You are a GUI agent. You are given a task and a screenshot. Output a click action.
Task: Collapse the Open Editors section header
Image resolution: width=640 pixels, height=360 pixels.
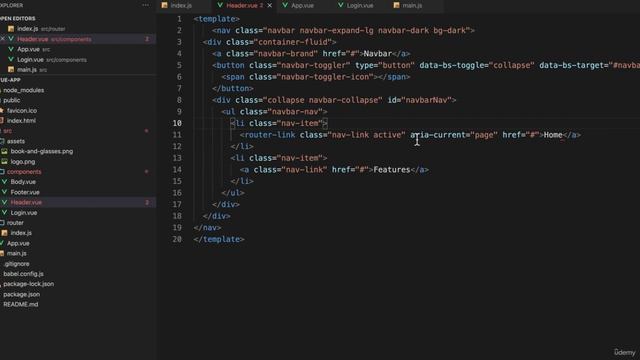[18, 18]
